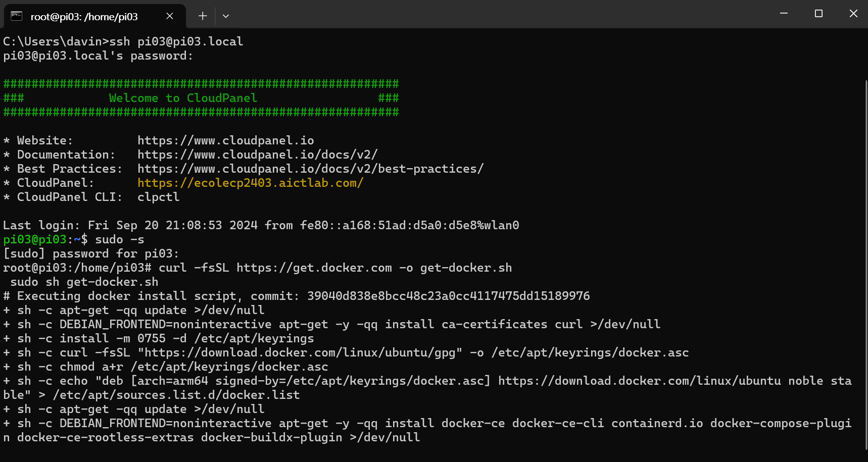Viewport: 868px width, 462px height.
Task: Click the 'docker-ce-rootless-extras docker-buildx-plugin' line
Action: pyautogui.click(x=212, y=437)
